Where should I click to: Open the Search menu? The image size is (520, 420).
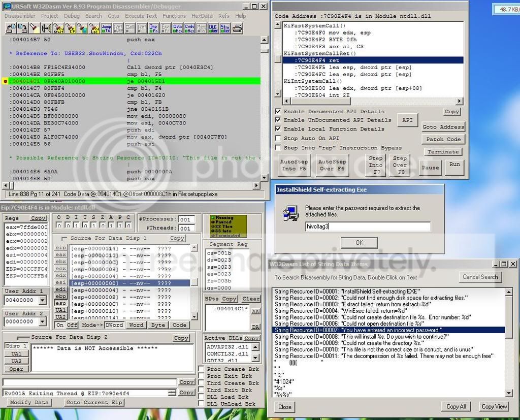click(x=93, y=16)
